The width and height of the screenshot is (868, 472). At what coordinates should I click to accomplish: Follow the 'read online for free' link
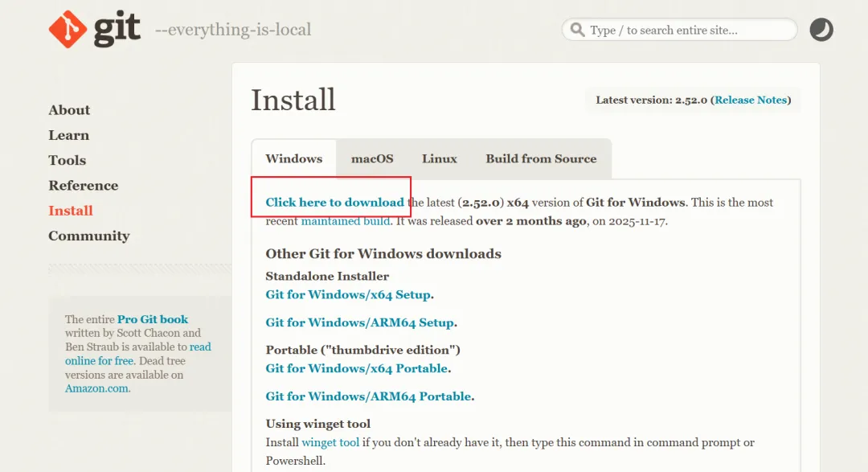click(138, 354)
